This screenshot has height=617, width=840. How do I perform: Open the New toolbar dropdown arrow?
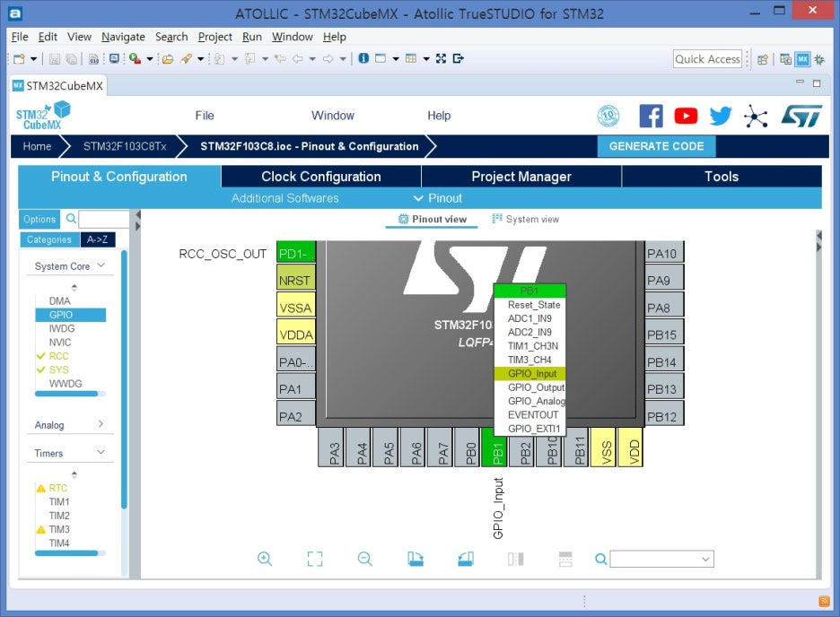pyautogui.click(x=33, y=59)
